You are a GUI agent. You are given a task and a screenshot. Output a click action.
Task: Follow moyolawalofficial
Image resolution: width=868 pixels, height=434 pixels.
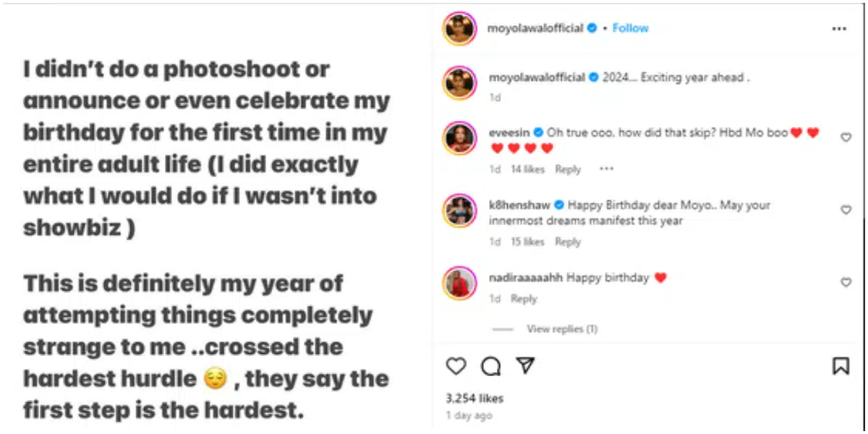pyautogui.click(x=630, y=28)
